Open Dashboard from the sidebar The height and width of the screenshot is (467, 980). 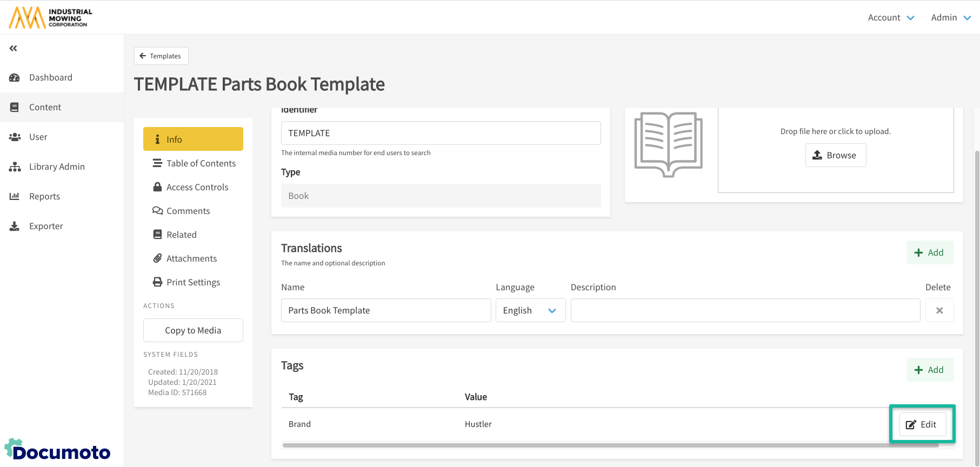[50, 77]
